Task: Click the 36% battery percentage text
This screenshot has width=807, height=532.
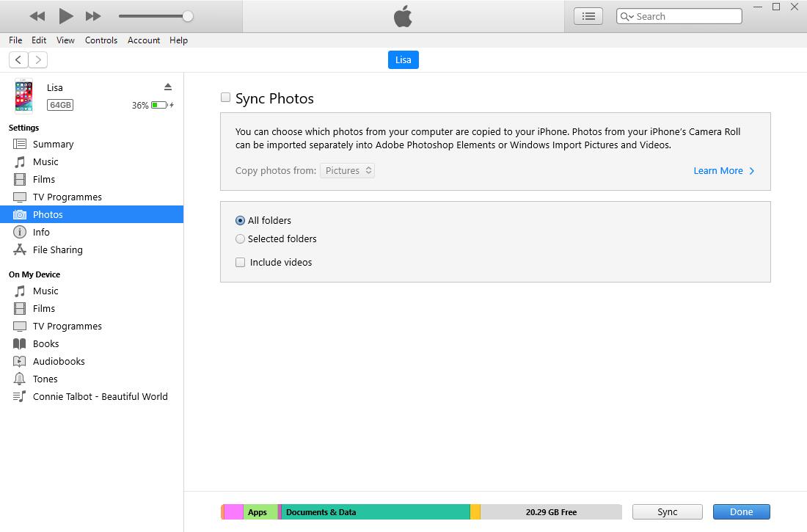Action: tap(140, 105)
